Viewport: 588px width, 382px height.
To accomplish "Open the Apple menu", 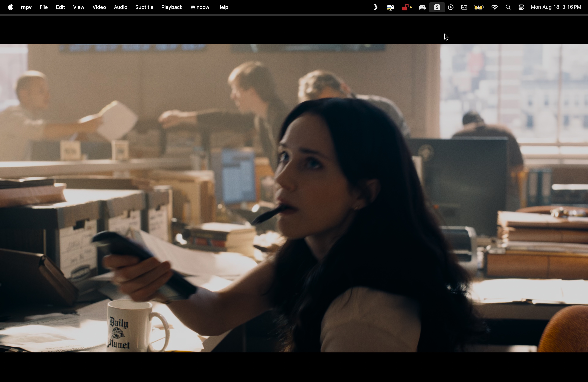I will [10, 7].
